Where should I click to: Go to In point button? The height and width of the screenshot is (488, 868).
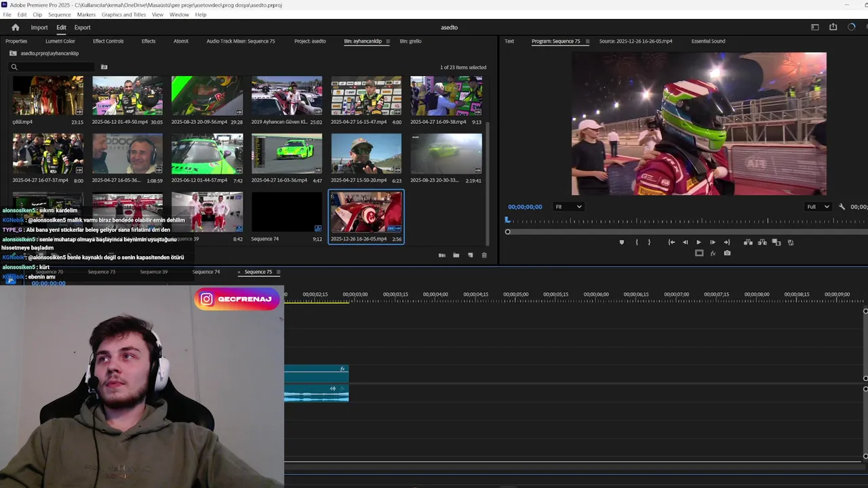[x=671, y=242]
